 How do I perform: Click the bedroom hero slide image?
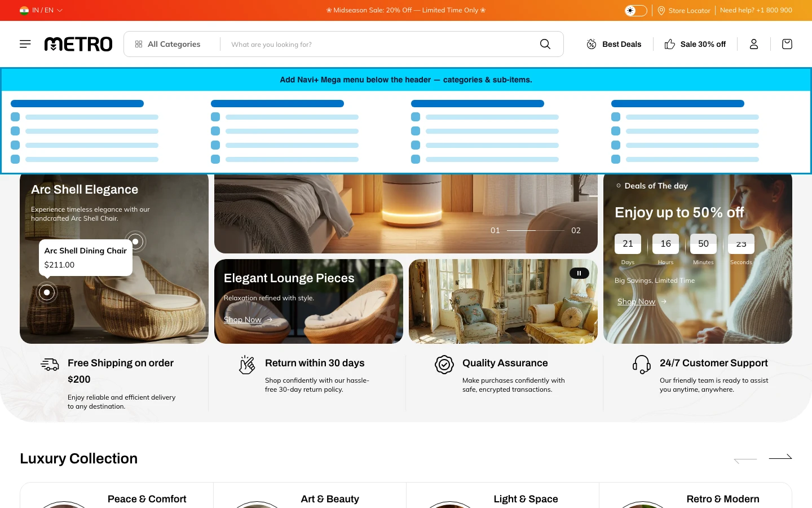[406, 213]
